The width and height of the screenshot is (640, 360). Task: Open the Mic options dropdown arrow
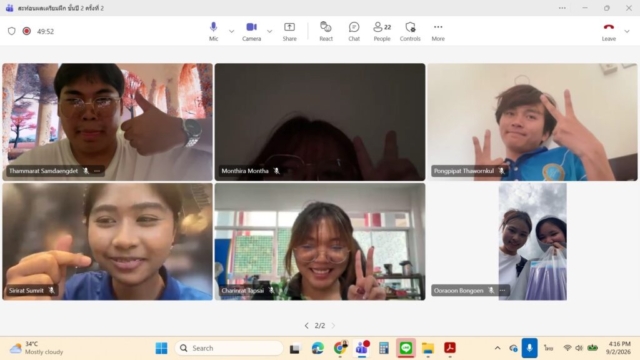pos(231,31)
